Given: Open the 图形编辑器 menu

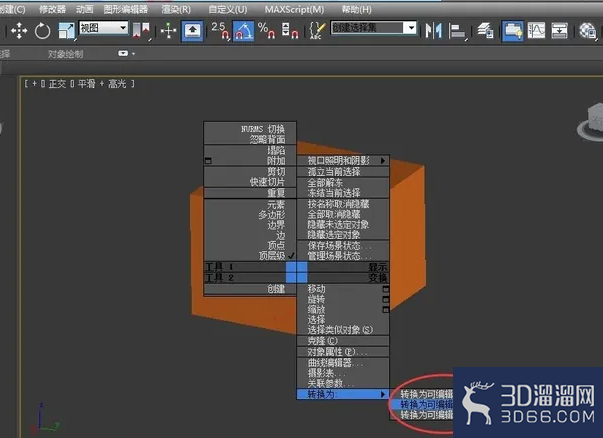Looking at the screenshot, I should pos(126,9).
